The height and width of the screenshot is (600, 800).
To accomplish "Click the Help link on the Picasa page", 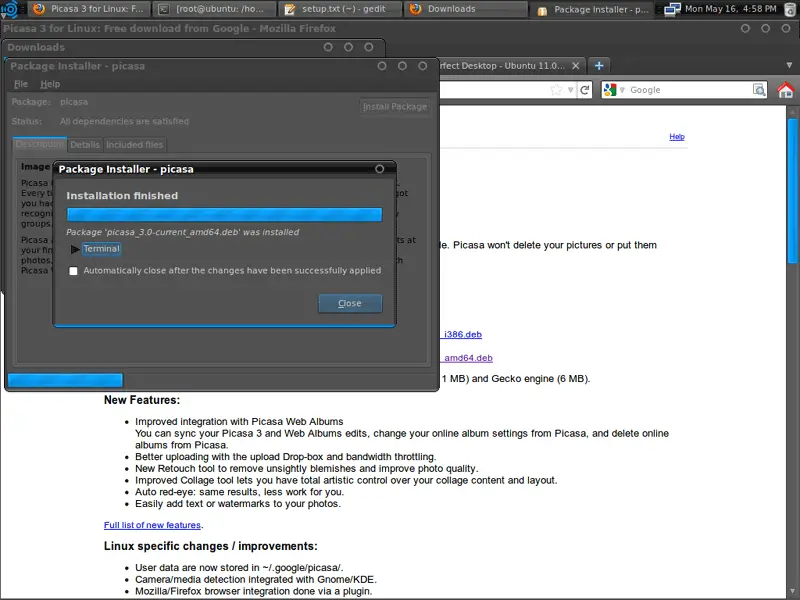I will click(677, 136).
